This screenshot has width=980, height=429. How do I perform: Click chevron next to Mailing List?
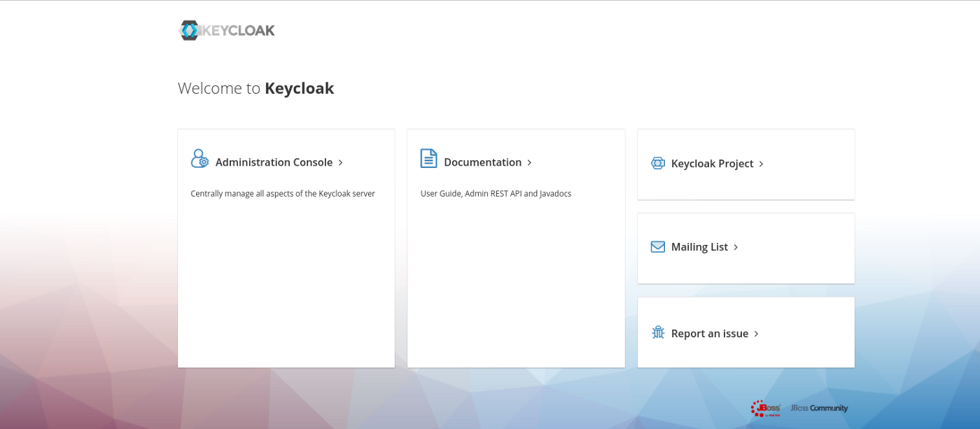(x=736, y=248)
